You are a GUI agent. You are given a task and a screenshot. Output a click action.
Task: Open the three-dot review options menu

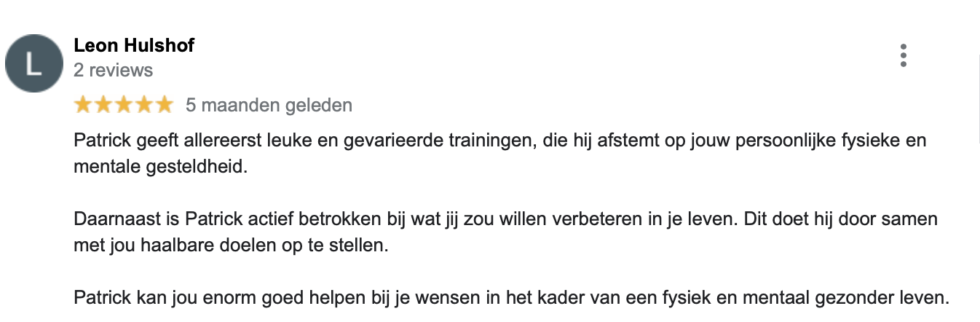[903, 55]
